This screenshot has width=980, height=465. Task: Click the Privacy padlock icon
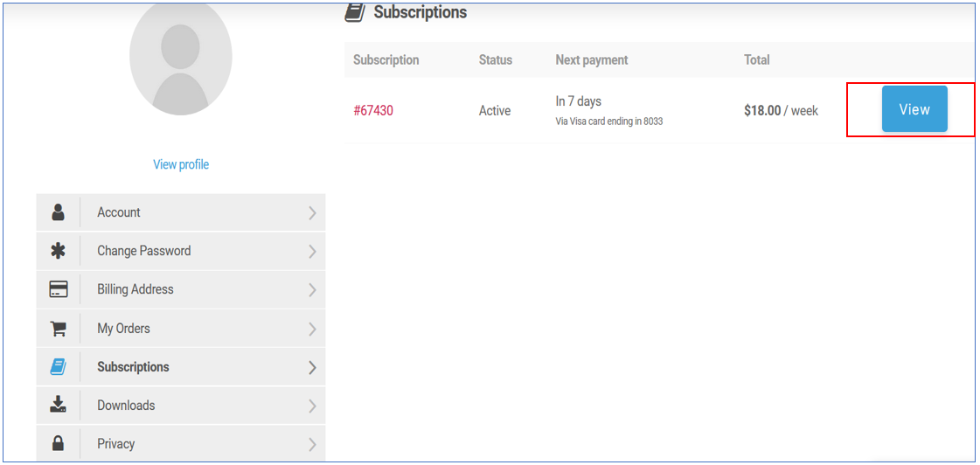[x=59, y=443]
